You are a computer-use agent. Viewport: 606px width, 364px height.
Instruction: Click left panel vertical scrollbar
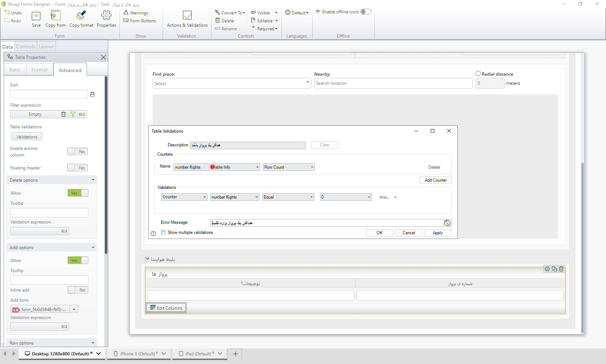pos(106,165)
